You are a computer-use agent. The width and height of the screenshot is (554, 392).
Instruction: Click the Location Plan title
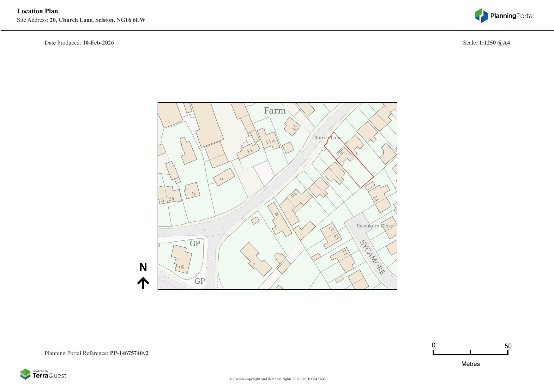pyautogui.click(x=38, y=11)
